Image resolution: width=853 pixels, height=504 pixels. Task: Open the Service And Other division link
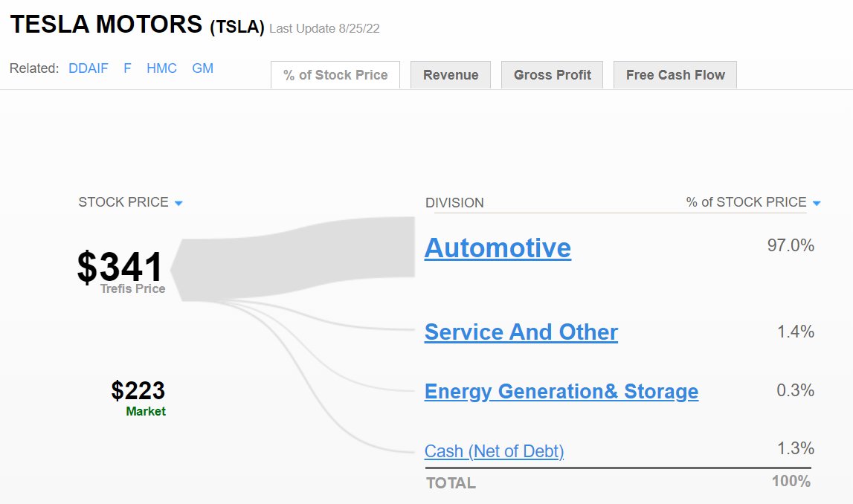click(x=521, y=332)
